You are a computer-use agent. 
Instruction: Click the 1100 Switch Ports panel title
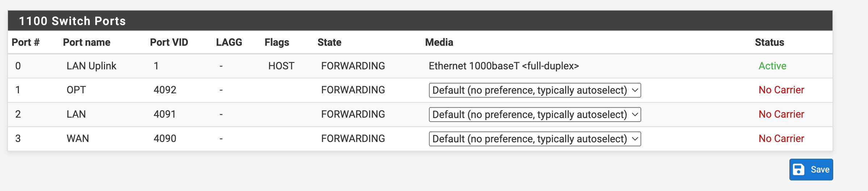click(x=72, y=21)
